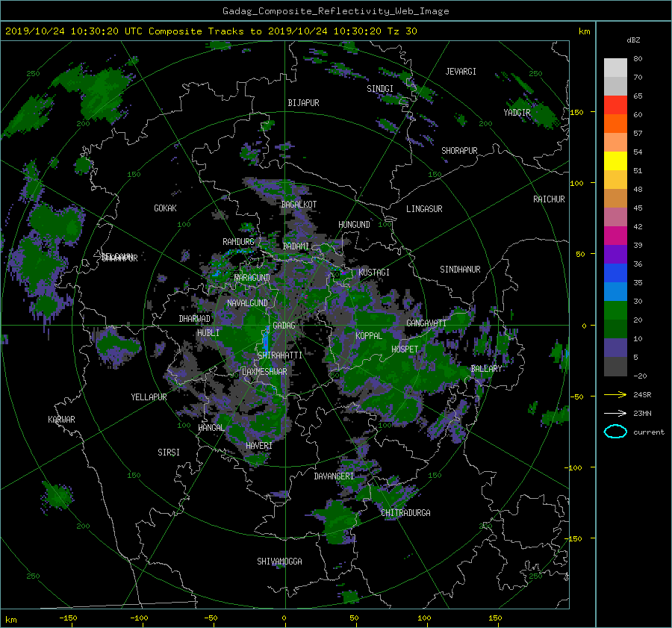Click the KUSTAGI city label
Image resolution: width=672 pixels, height=628 pixels.
pos(374,273)
